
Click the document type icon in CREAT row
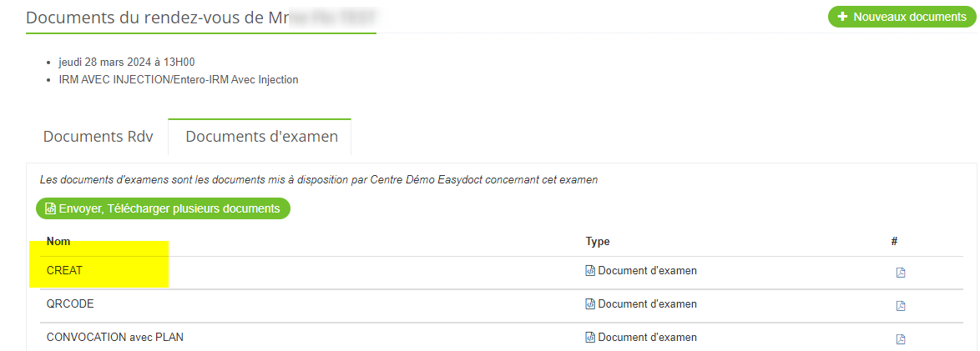coord(590,271)
